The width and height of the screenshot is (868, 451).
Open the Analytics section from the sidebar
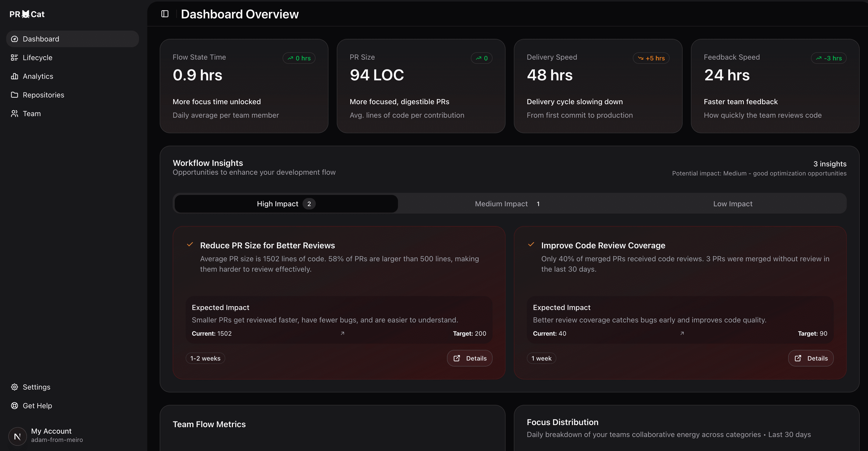(x=38, y=76)
